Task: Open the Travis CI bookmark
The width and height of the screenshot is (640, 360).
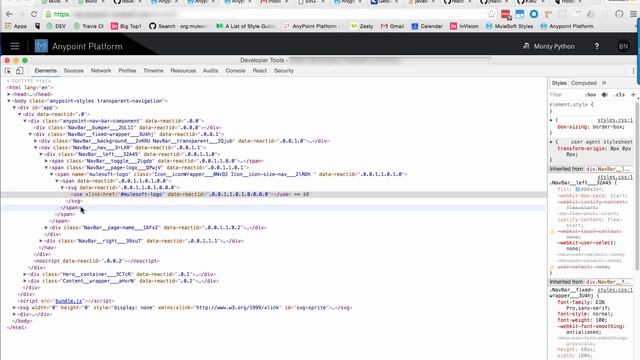Action: pos(88,26)
